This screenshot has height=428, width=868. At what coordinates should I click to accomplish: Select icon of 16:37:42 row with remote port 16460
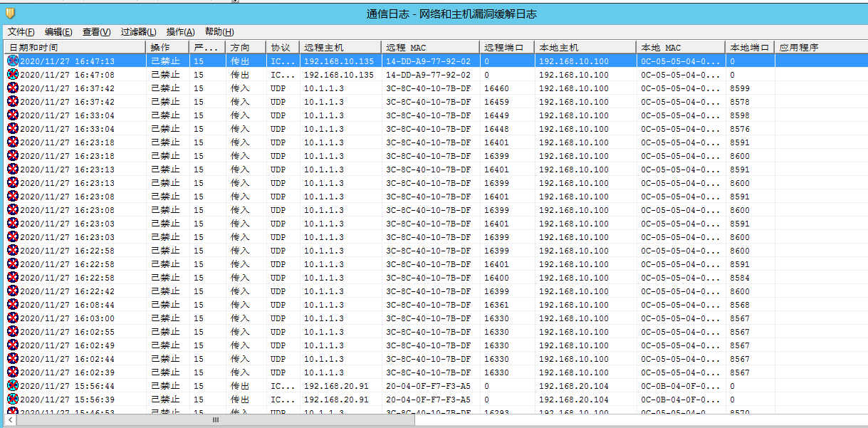(x=13, y=88)
